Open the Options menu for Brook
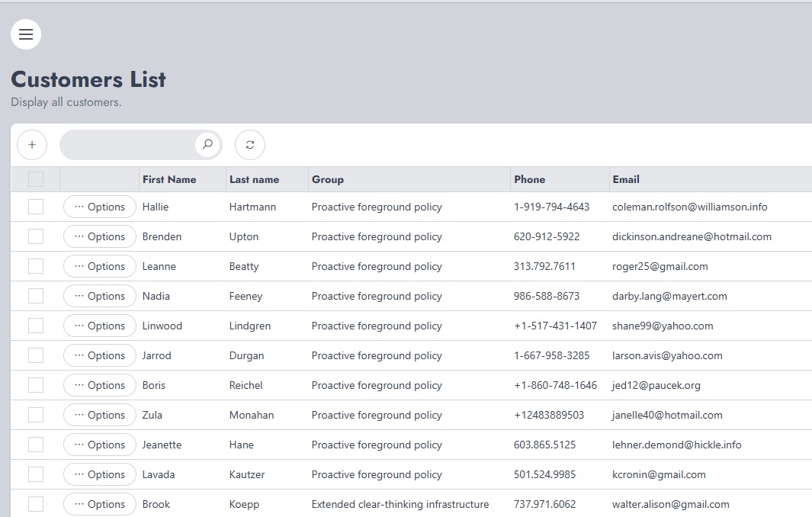812x517 pixels. tap(100, 504)
